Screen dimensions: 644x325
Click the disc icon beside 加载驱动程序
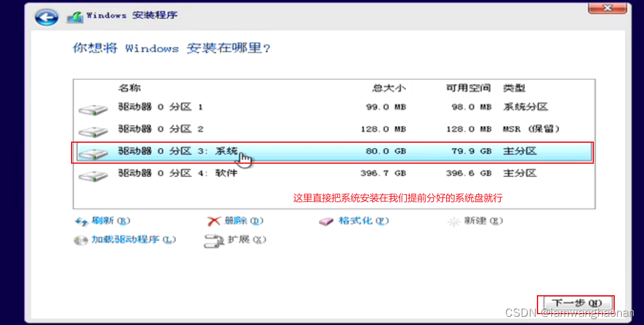[81, 240]
